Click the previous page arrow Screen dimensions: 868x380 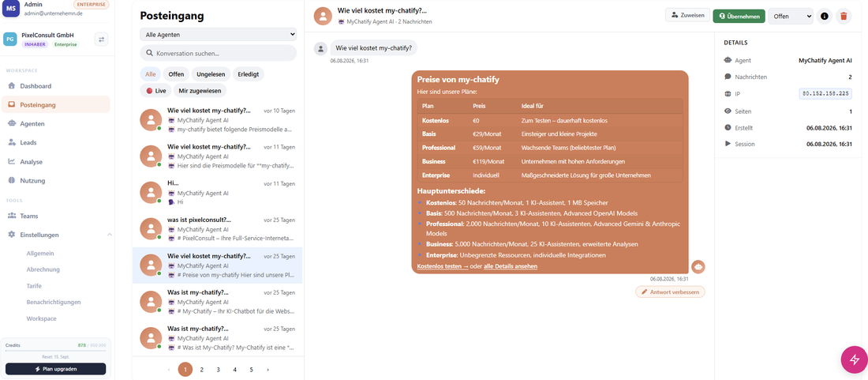click(169, 370)
